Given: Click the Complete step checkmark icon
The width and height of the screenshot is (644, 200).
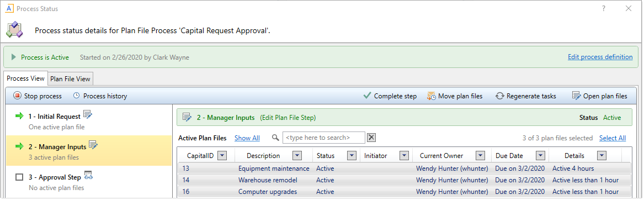Looking at the screenshot, I should tap(367, 96).
